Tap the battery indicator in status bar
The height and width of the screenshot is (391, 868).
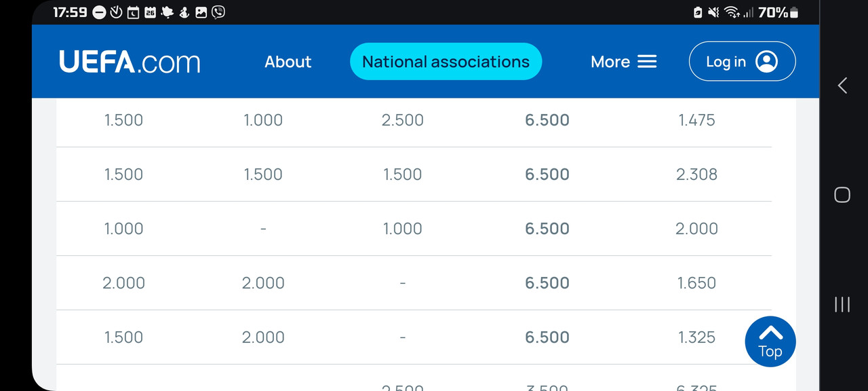tap(793, 12)
